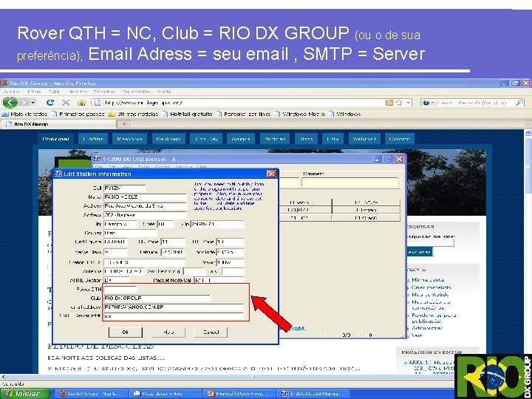
Task: Open the Arquivo menu in Firefox
Action: pos(11,92)
